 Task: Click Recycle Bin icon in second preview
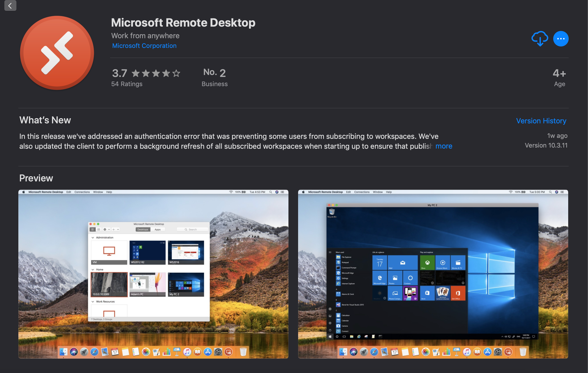coord(332,212)
